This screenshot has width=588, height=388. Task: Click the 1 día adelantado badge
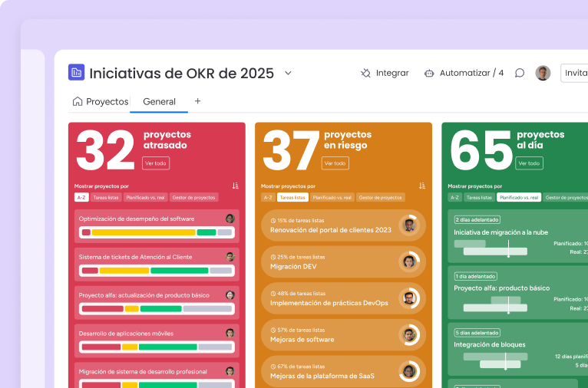[x=475, y=276]
